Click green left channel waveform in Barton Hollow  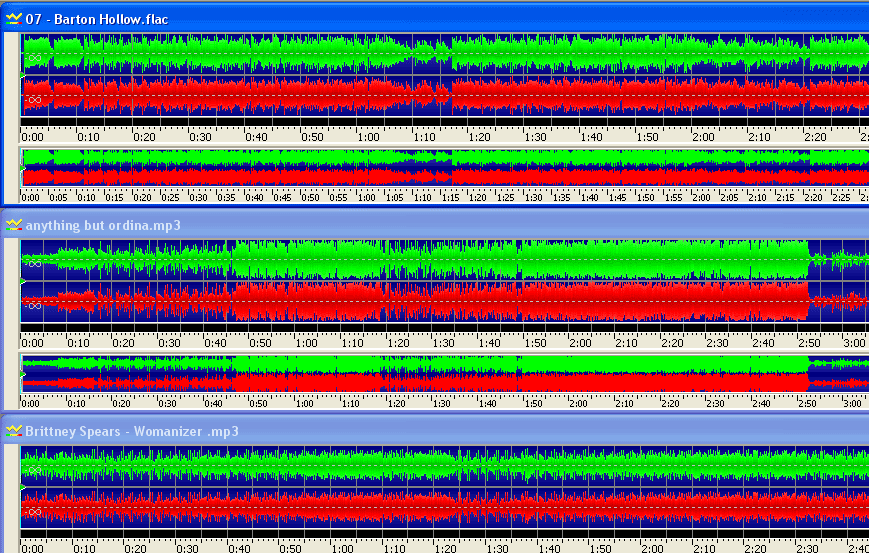445,54
